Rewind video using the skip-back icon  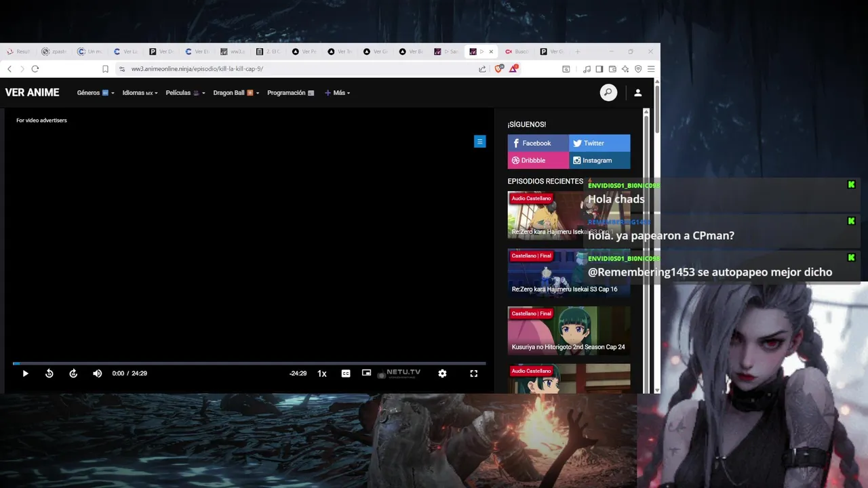pyautogui.click(x=50, y=373)
